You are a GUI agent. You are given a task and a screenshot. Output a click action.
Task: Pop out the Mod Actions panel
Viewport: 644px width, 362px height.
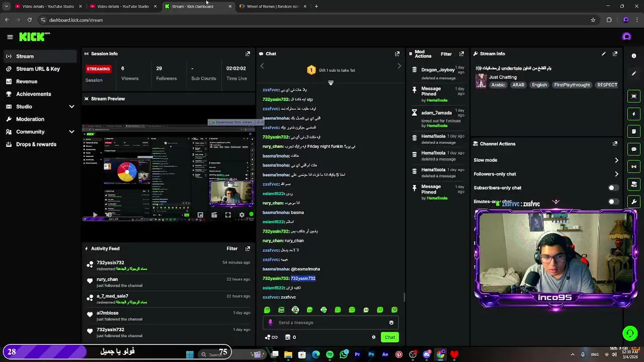[461, 54]
